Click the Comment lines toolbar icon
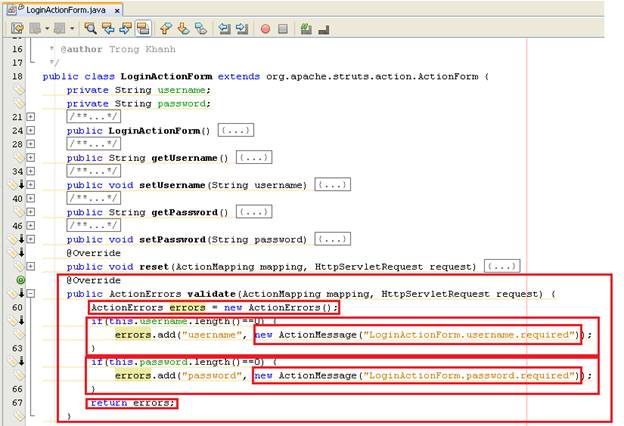 306,29
